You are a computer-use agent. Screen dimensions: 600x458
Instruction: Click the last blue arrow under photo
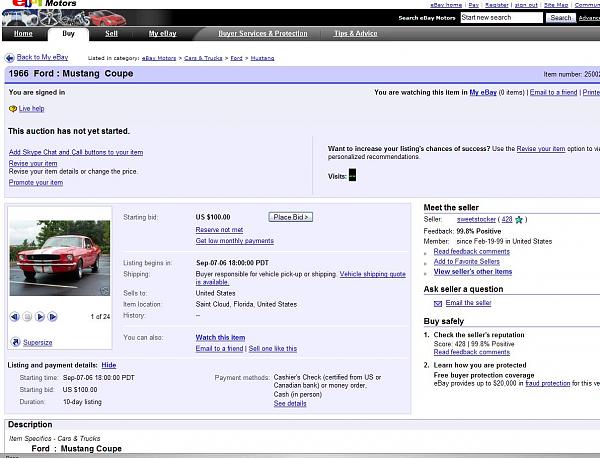pyautogui.click(x=53, y=316)
